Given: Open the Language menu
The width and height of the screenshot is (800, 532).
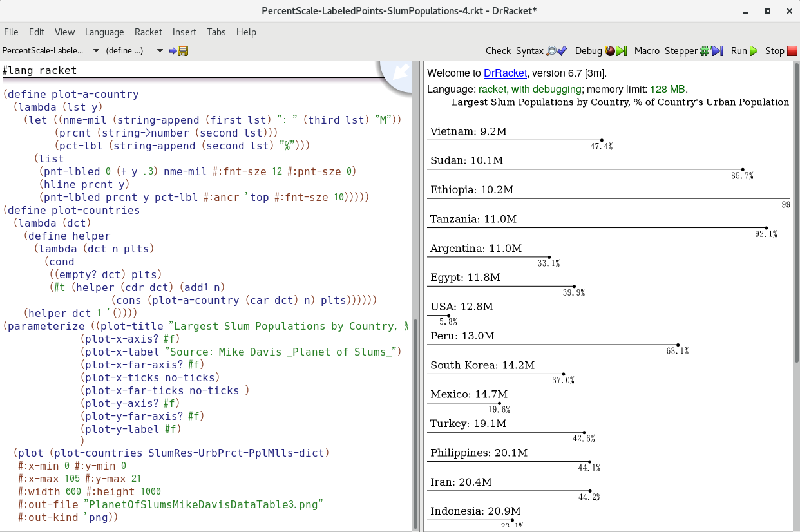Looking at the screenshot, I should pyautogui.click(x=104, y=32).
